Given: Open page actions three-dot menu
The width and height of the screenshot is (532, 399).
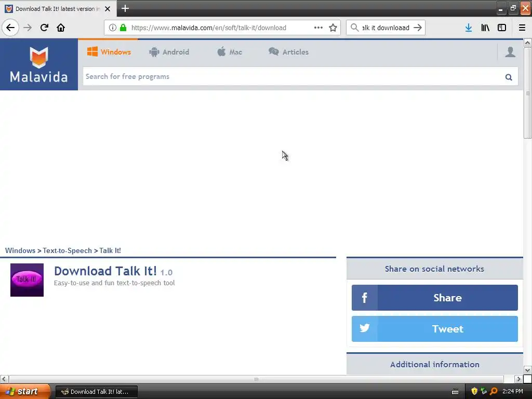Looking at the screenshot, I should (318, 28).
